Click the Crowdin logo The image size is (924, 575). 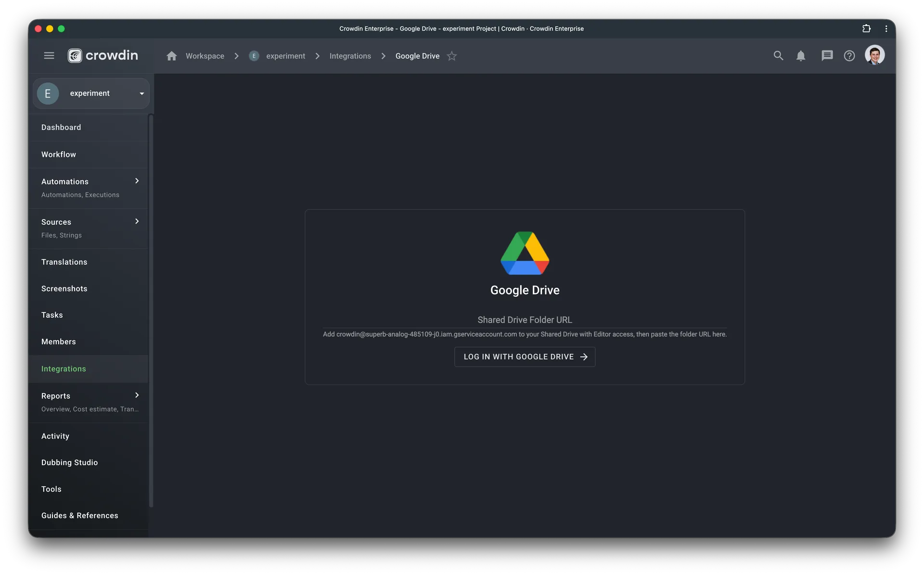tap(103, 55)
